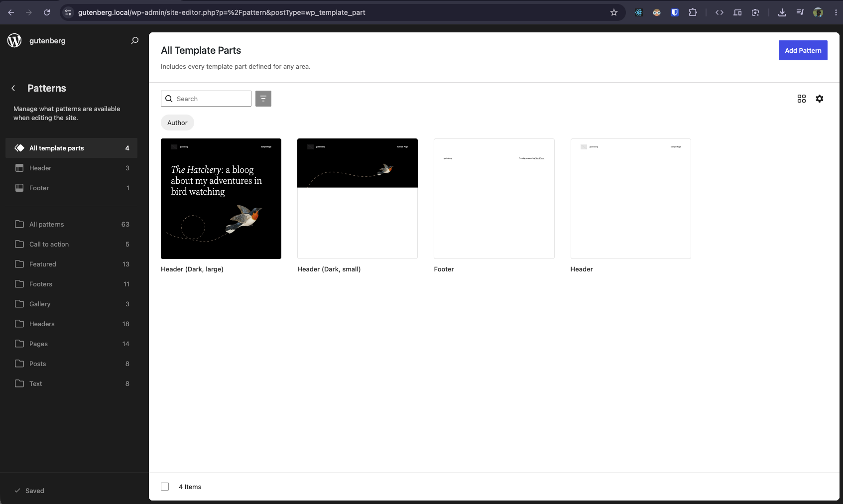
Task: Open the Header template parts category
Action: (71, 168)
